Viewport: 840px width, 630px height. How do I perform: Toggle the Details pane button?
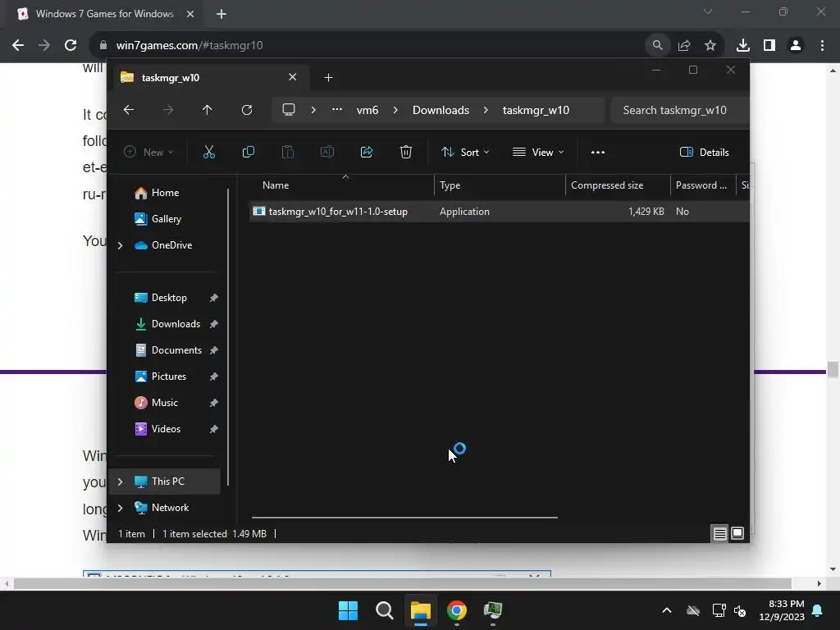tap(705, 152)
